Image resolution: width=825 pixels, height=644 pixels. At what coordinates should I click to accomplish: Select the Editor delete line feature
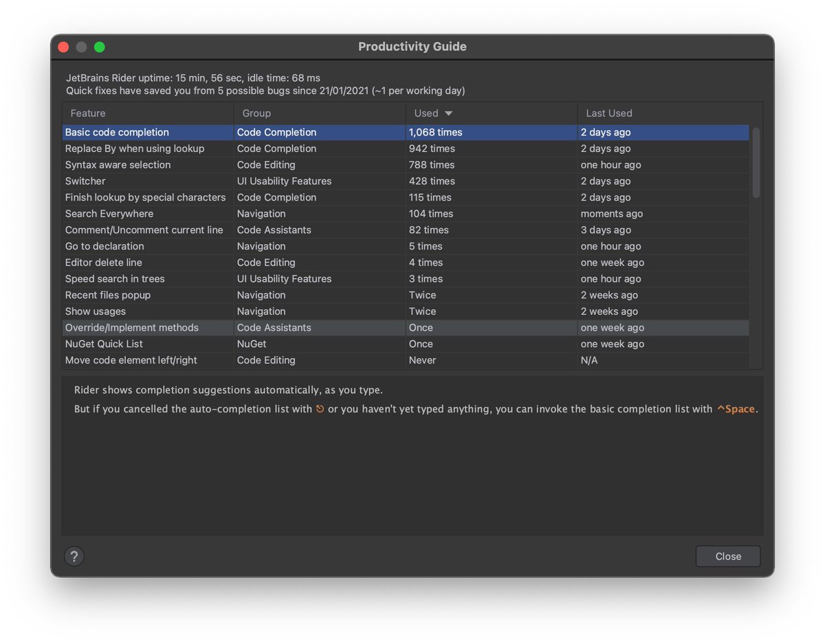coord(406,263)
